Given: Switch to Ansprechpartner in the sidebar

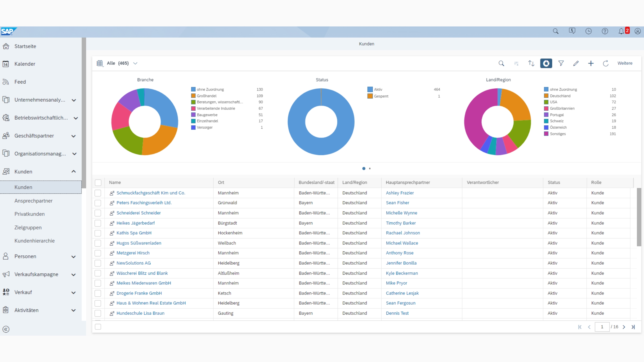Looking at the screenshot, I should [33, 201].
